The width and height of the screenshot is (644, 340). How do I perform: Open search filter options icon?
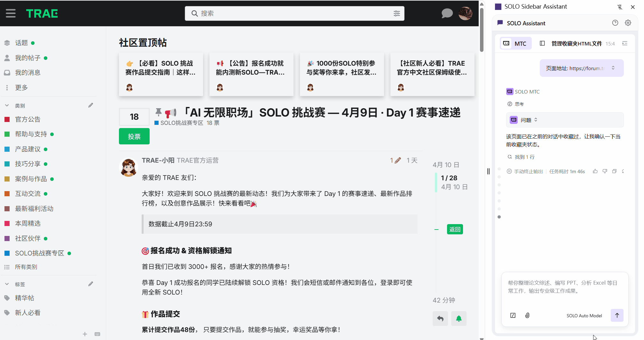(x=397, y=13)
